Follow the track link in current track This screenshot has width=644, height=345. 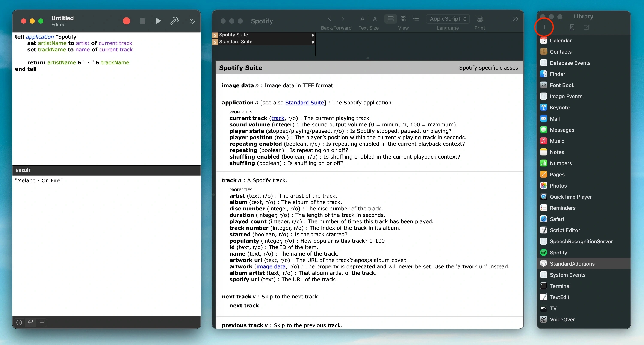pos(278,118)
